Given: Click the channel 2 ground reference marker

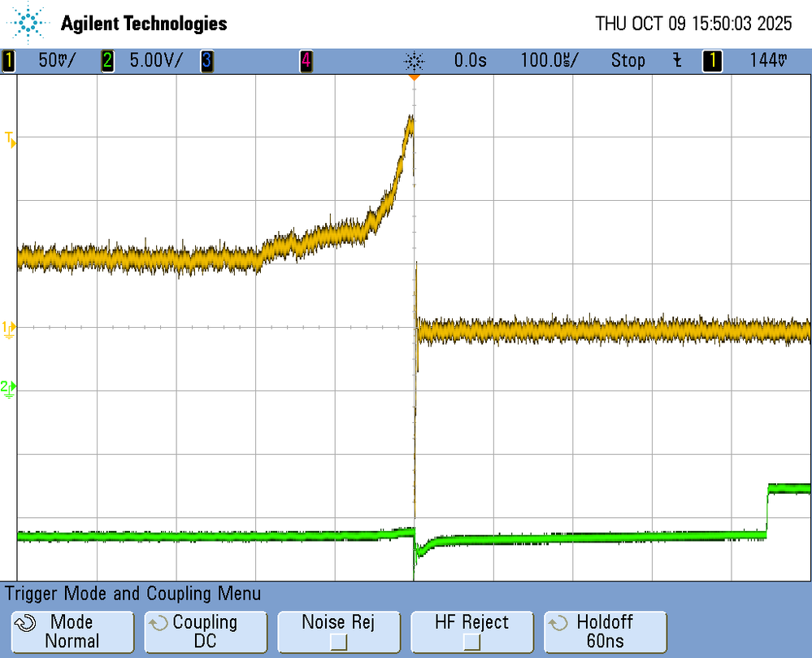Looking at the screenshot, I should pyautogui.click(x=8, y=389).
